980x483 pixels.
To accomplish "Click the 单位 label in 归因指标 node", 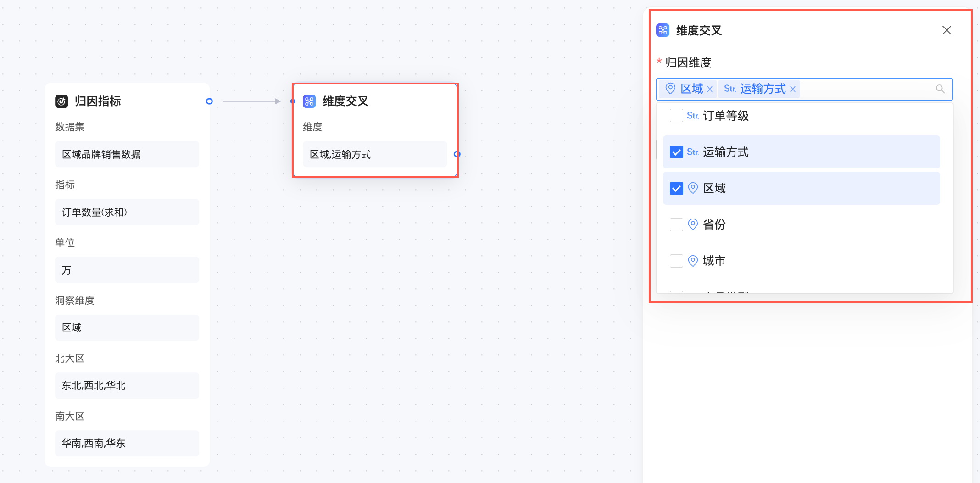I will 65,242.
